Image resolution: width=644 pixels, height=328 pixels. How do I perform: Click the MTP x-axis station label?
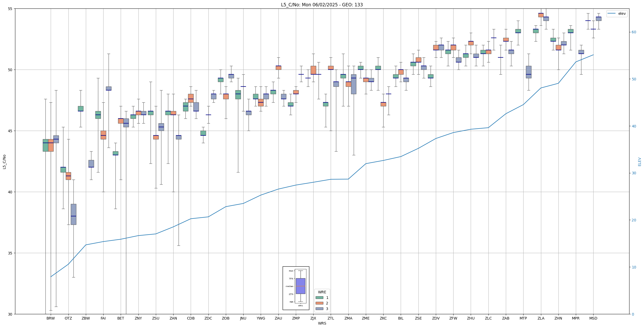(523, 318)
